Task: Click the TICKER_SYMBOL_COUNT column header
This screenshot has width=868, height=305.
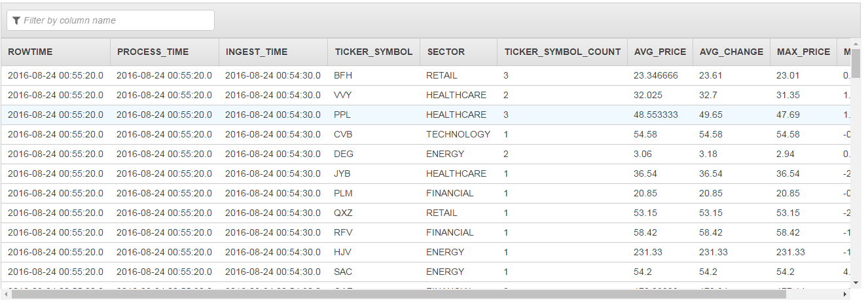Action: coord(562,52)
